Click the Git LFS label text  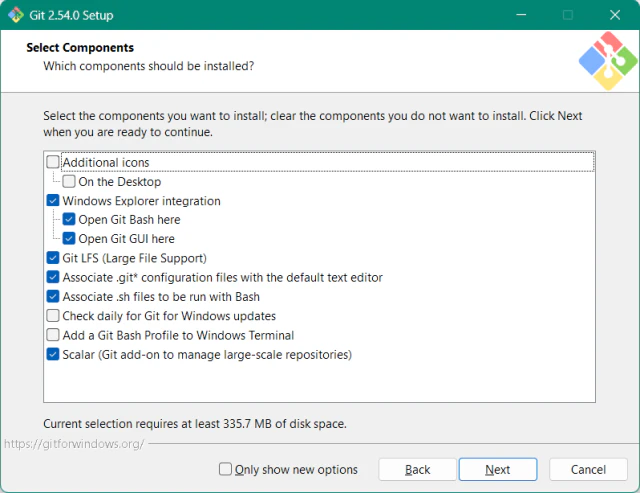(x=134, y=258)
